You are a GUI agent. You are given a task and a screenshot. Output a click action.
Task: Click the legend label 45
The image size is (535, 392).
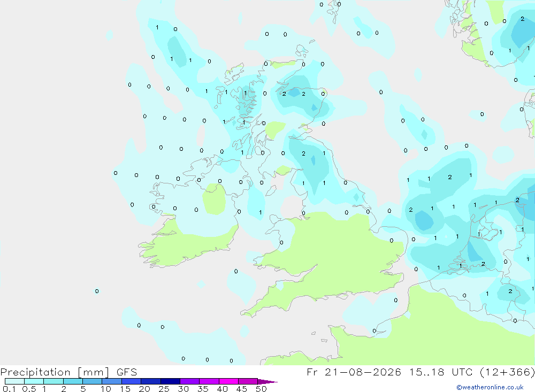[242, 389]
